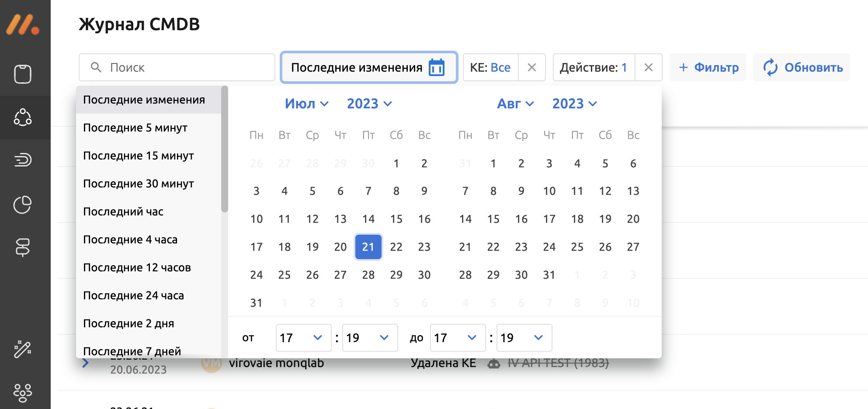The height and width of the screenshot is (409, 868).
Task: Expand the row dated 20.06.2023
Action: [x=86, y=363]
